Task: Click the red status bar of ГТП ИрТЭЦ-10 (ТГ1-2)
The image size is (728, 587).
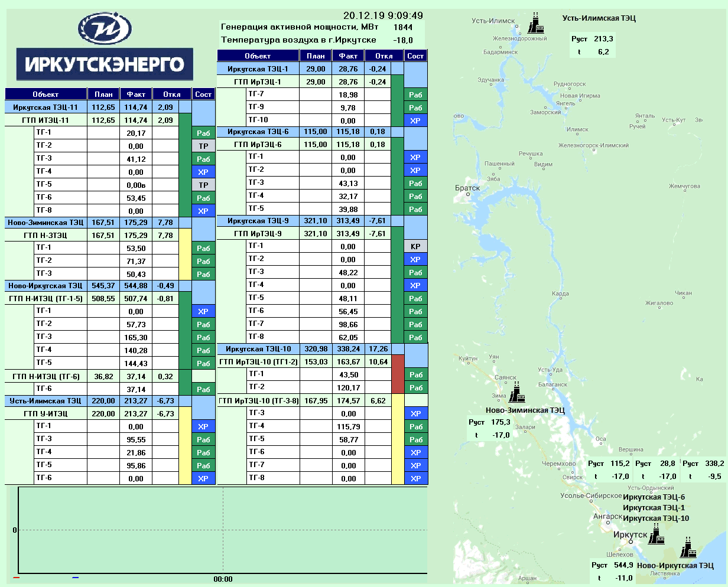Action: [x=398, y=374]
